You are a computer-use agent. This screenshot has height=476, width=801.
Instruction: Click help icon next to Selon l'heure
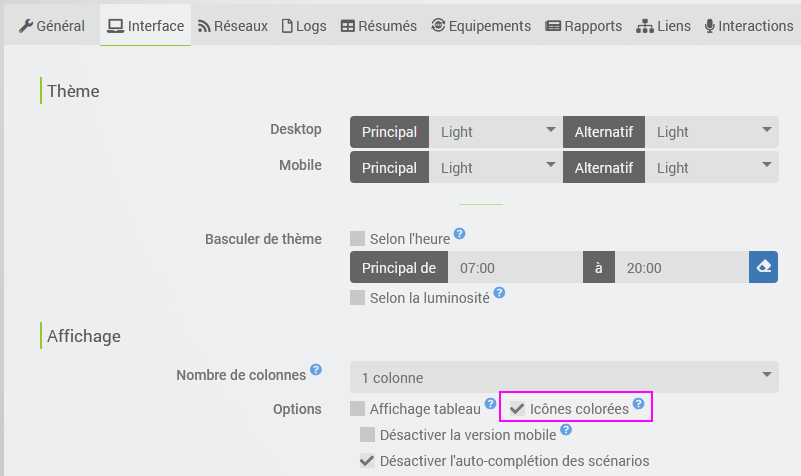pyautogui.click(x=459, y=233)
